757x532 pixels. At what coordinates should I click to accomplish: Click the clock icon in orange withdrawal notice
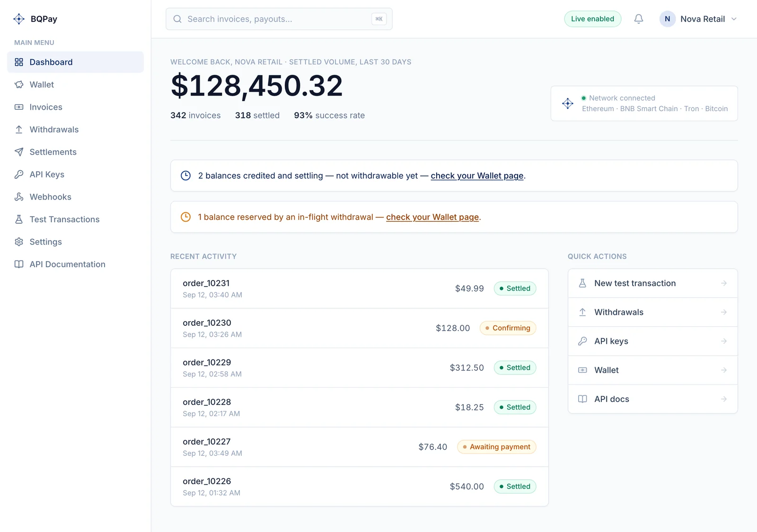click(x=185, y=217)
